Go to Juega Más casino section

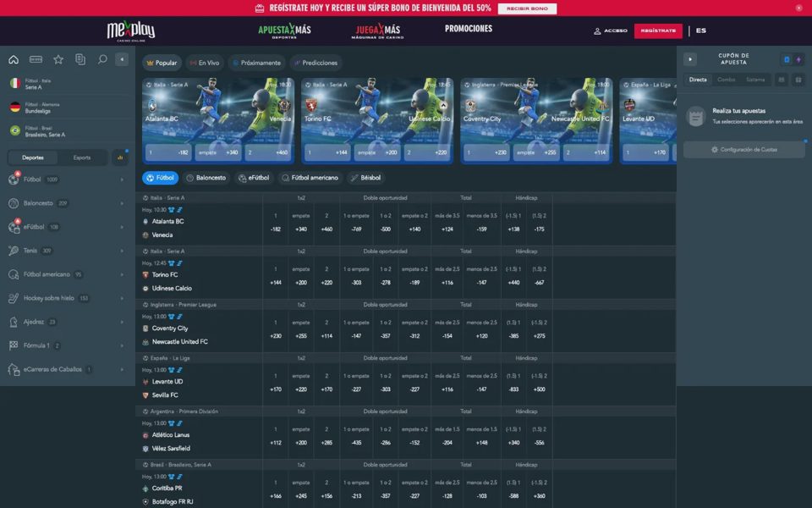(377, 30)
